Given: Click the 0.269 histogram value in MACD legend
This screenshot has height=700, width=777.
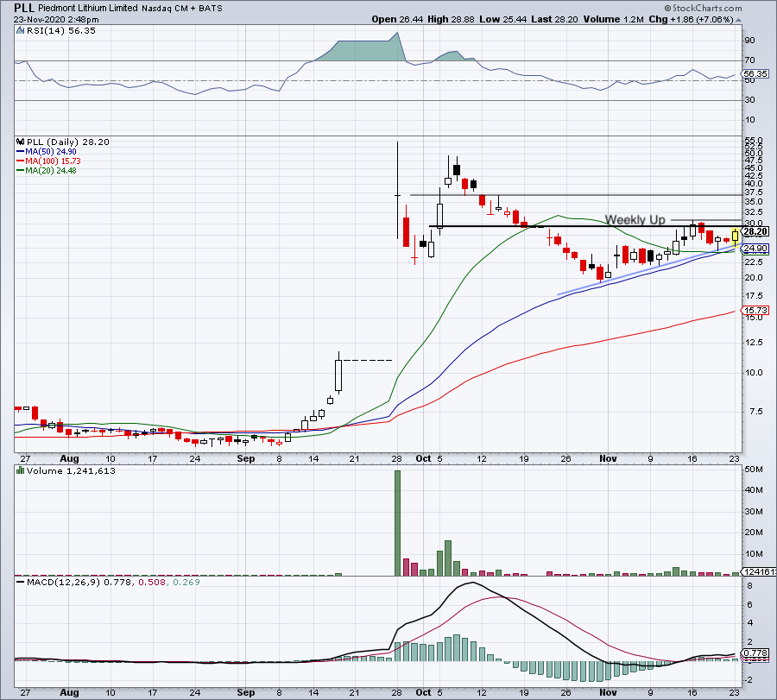Looking at the screenshot, I should click(186, 582).
